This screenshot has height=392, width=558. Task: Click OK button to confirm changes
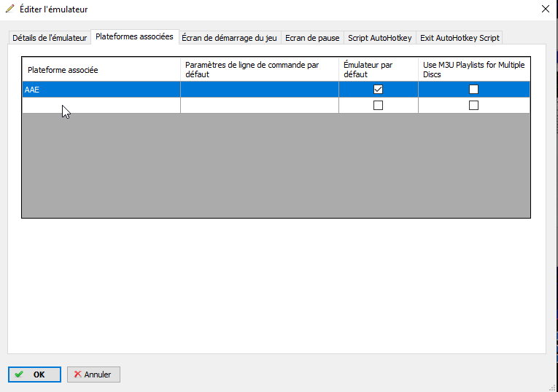34,375
